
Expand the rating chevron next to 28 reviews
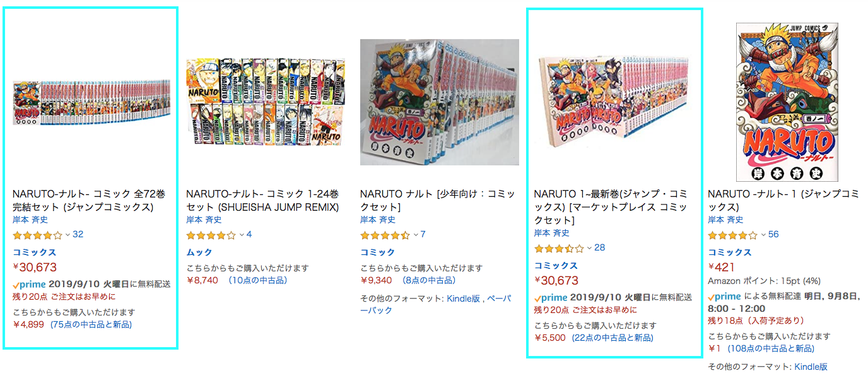(589, 249)
